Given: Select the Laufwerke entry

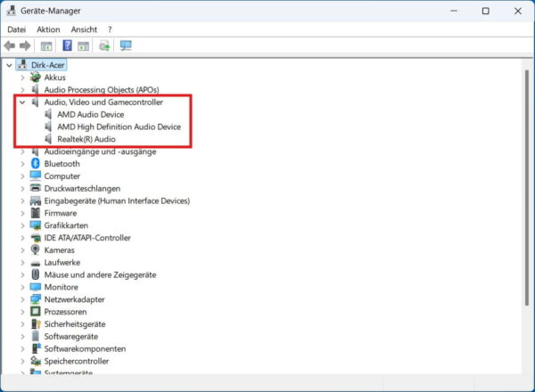Looking at the screenshot, I should (x=62, y=263).
